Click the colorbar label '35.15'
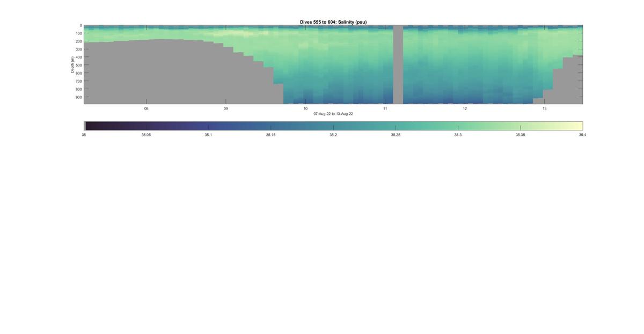644x334 pixels. click(270, 135)
